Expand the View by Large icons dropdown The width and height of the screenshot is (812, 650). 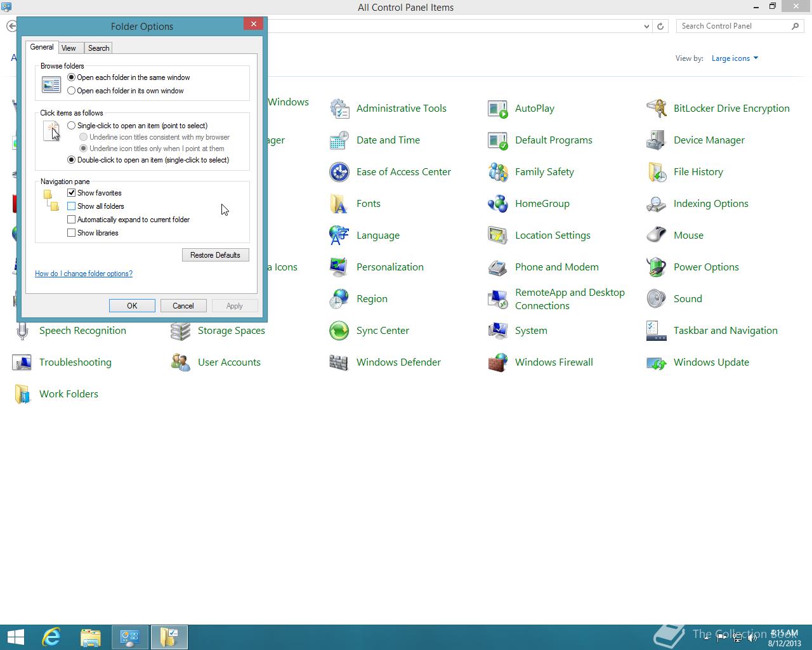click(735, 58)
